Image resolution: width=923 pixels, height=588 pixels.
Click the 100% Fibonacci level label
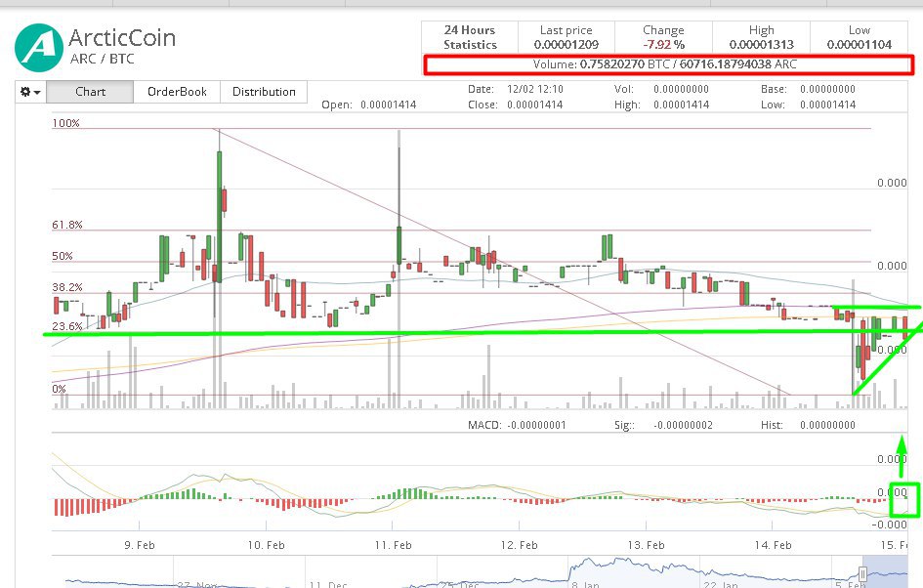click(x=66, y=123)
